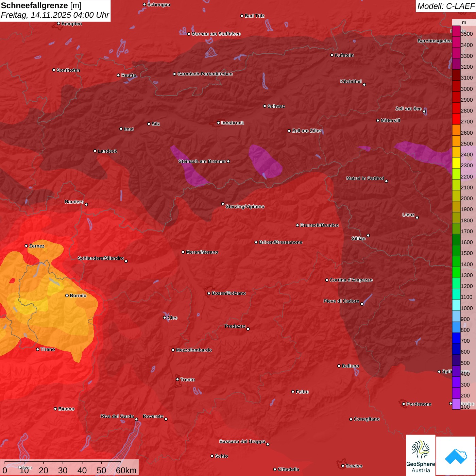This screenshot has width=476, height=476.
Task: Click the Zell am Ziller label
Action: (x=307, y=131)
